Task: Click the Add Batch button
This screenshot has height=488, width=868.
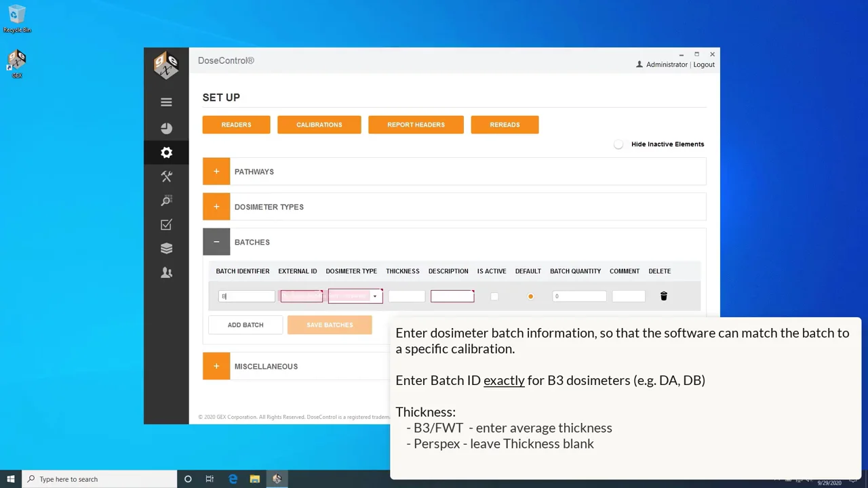Action: (245, 325)
